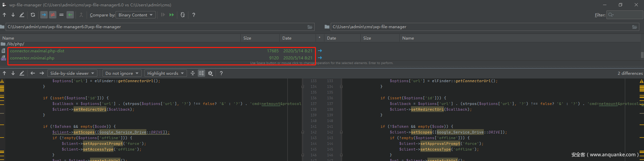Select connector.minimal.php file row
The width and height of the screenshot is (644, 161).
point(32,58)
